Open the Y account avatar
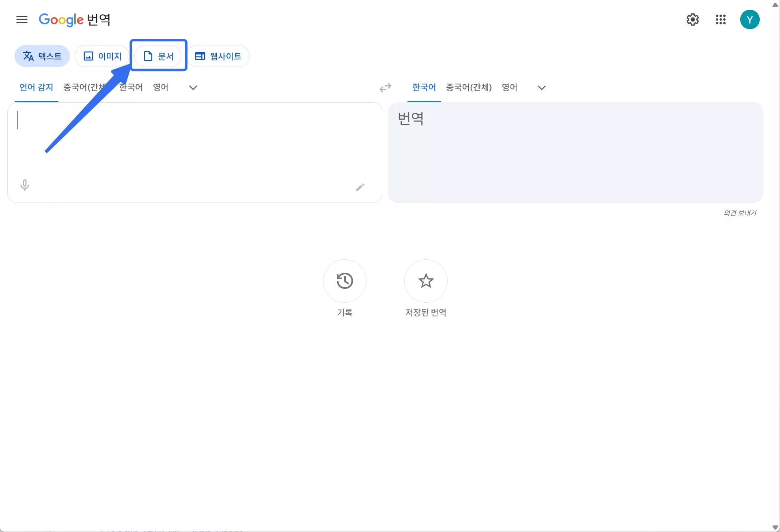Screen dimensions: 780x532 [750, 19]
